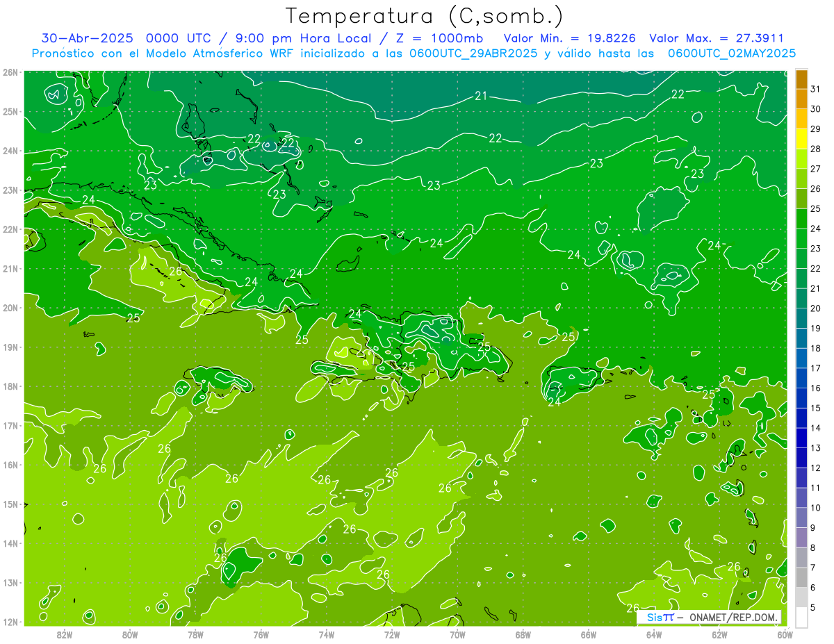The height and width of the screenshot is (644, 834).
Task: Click the '70W' longitude axis label
Action: pos(457,634)
